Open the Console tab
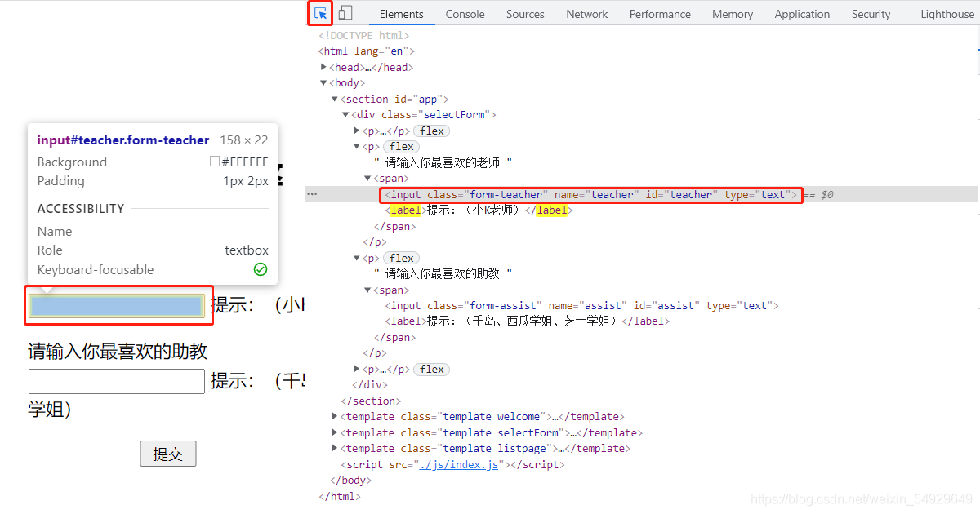 tap(465, 14)
